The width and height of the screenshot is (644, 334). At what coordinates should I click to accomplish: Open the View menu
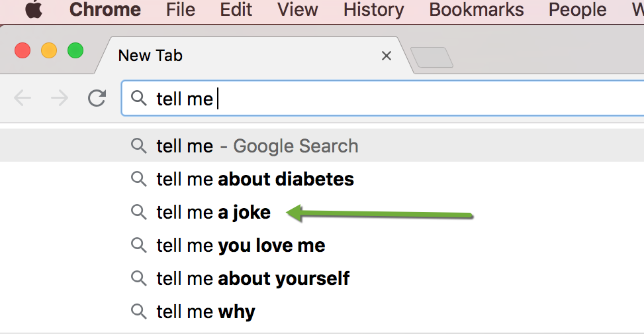pyautogui.click(x=297, y=9)
